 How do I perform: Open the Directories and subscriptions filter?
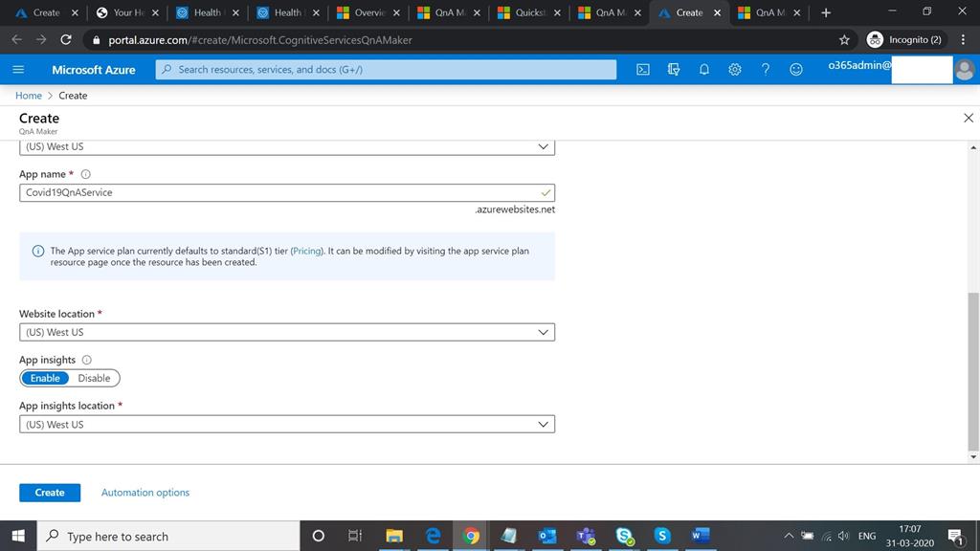click(673, 69)
